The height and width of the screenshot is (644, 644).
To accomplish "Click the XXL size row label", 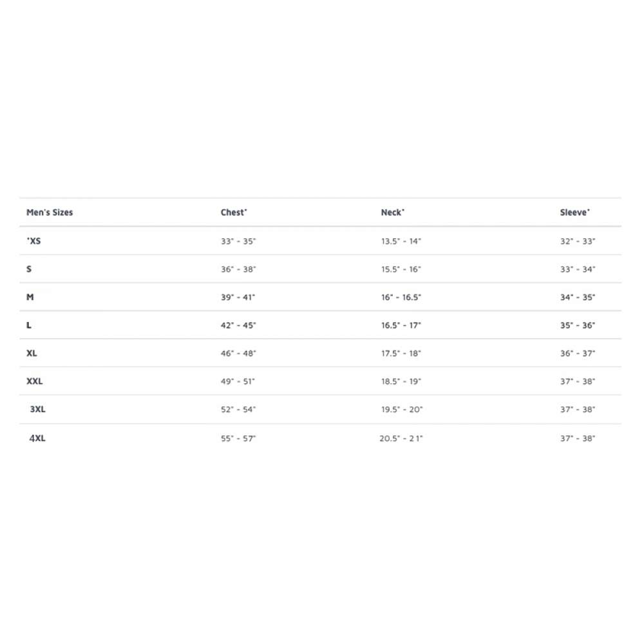I will click(35, 381).
